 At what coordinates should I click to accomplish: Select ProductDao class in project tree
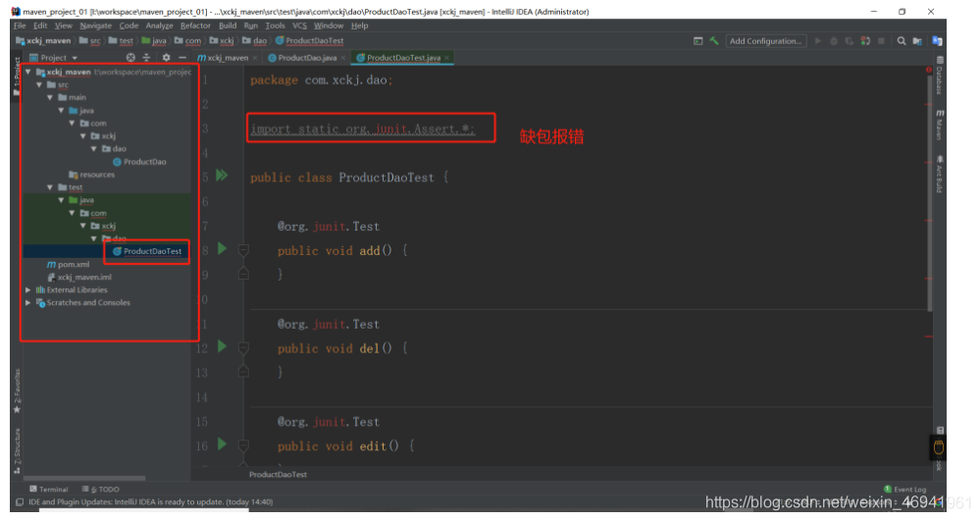tap(139, 161)
